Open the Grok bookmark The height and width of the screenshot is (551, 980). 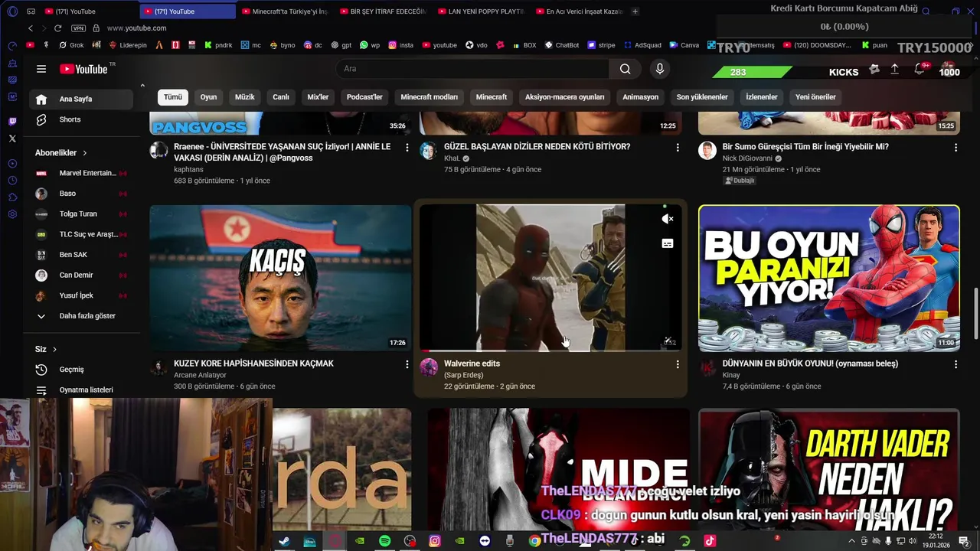[71, 45]
